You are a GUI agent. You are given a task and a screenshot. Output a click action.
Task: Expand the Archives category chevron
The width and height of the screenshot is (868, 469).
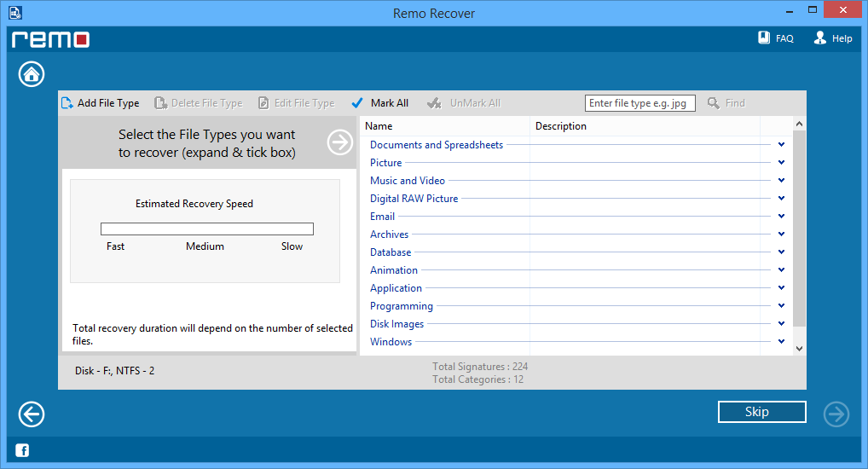click(x=781, y=234)
